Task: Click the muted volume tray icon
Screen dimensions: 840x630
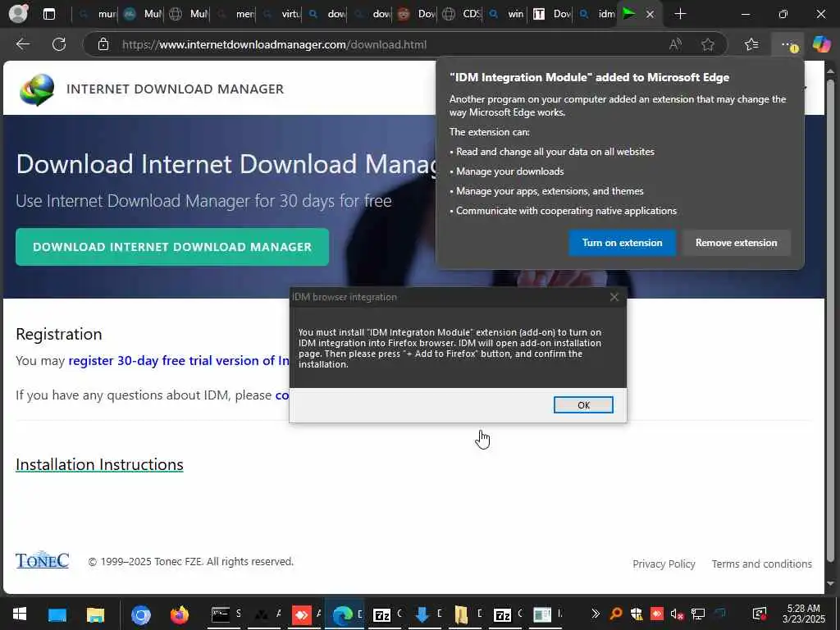Action: [677, 614]
